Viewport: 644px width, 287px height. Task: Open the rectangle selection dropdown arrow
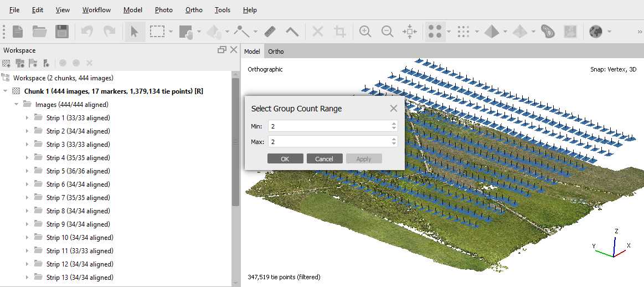click(171, 32)
